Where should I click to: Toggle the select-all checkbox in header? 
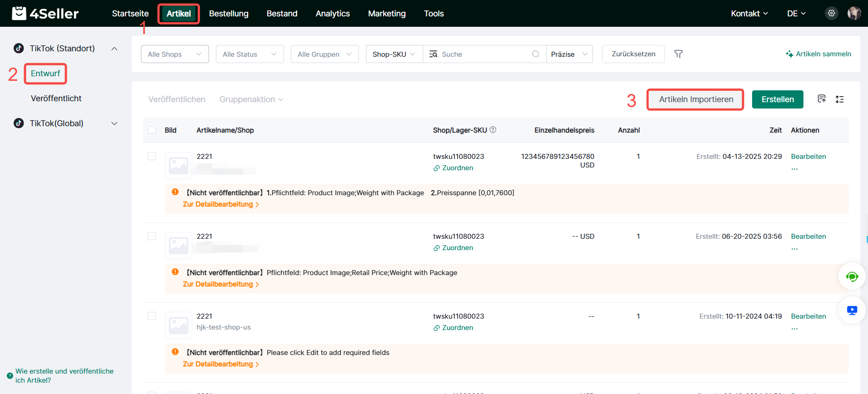pyautogui.click(x=152, y=130)
